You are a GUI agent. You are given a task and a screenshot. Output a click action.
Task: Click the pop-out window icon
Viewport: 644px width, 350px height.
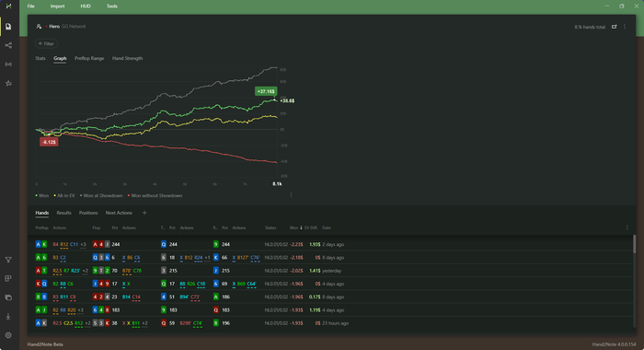coord(614,27)
